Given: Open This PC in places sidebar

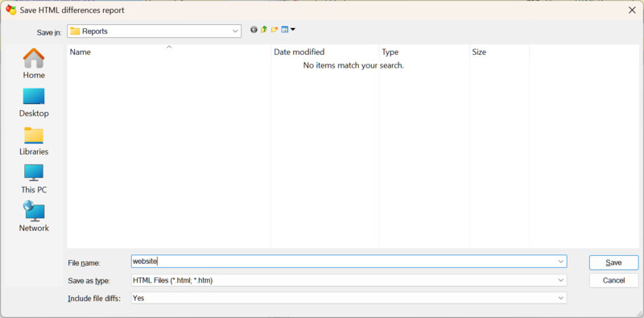Looking at the screenshot, I should tap(34, 179).
